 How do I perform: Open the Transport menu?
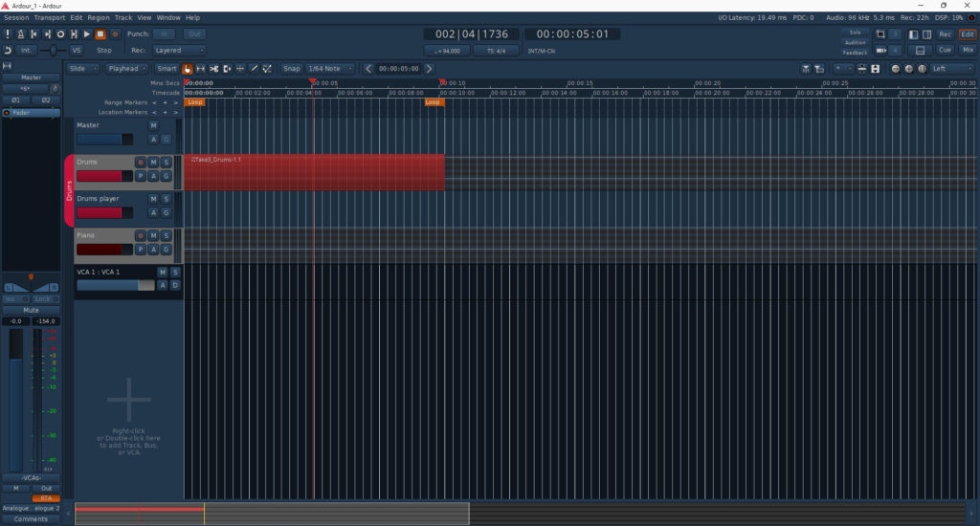click(x=50, y=17)
